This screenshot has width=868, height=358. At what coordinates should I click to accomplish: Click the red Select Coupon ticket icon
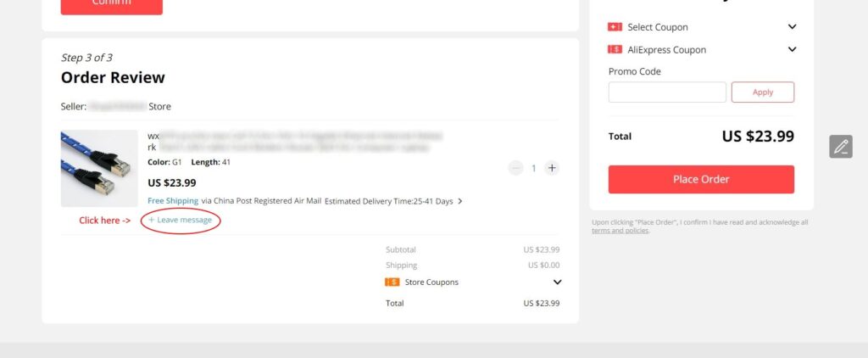click(x=615, y=27)
